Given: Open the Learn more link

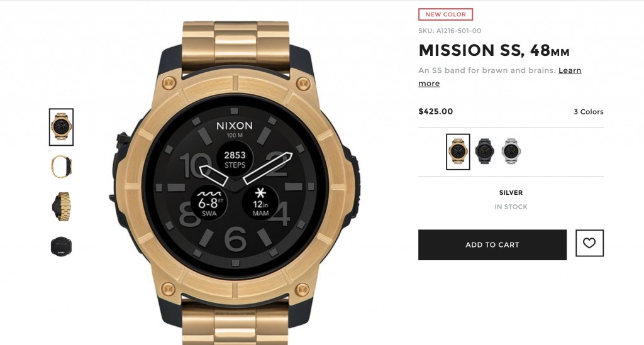Looking at the screenshot, I should click(x=500, y=77).
